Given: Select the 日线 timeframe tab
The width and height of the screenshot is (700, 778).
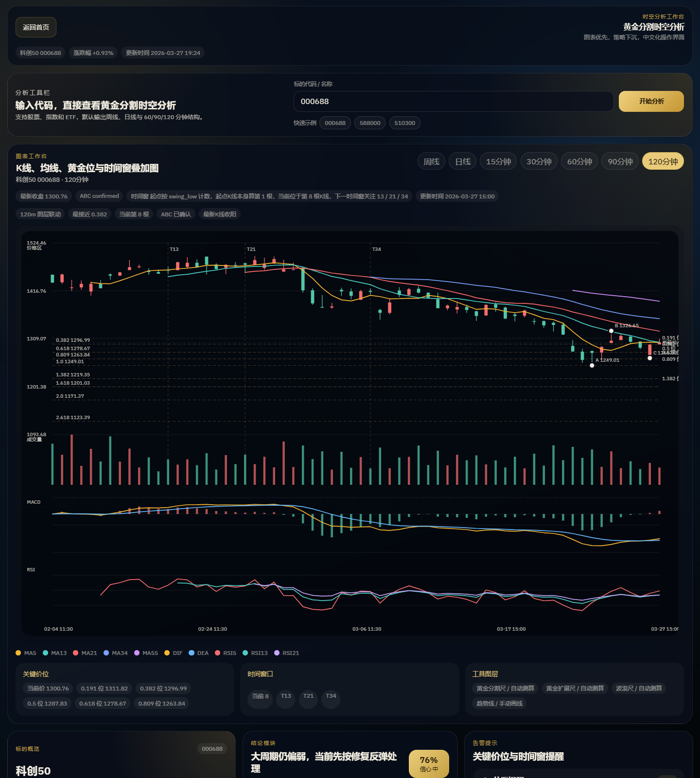Looking at the screenshot, I should click(462, 161).
